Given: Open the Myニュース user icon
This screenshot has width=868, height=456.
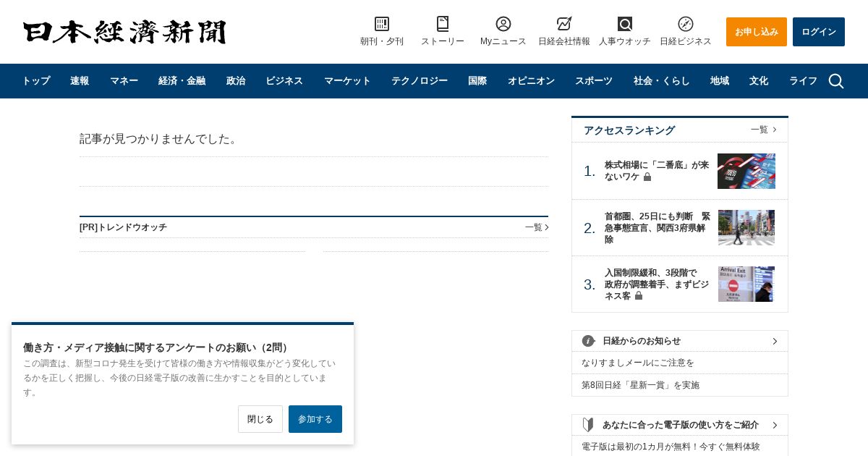Looking at the screenshot, I should point(503,24).
